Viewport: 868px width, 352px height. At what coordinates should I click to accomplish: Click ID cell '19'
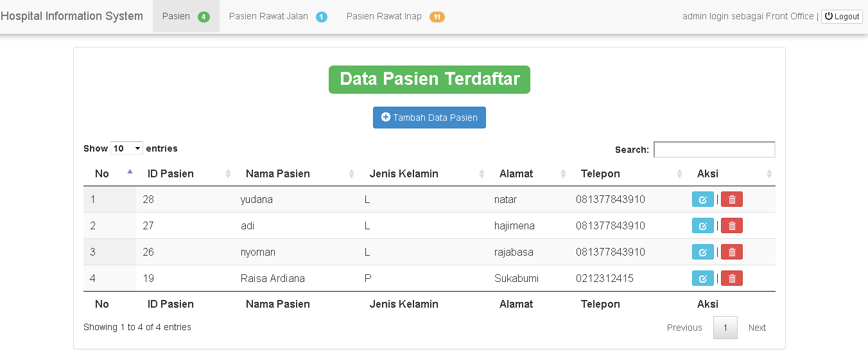pos(148,278)
